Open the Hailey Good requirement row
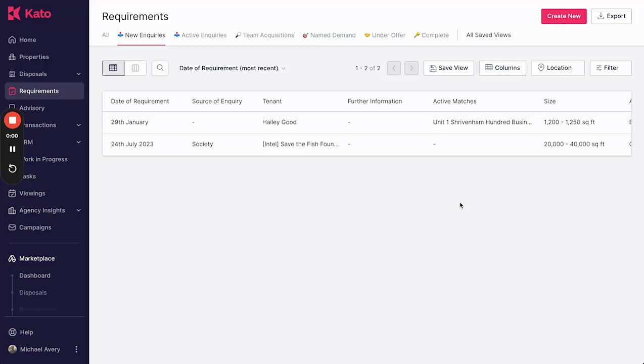Image resolution: width=644 pixels, height=364 pixels. [280, 122]
